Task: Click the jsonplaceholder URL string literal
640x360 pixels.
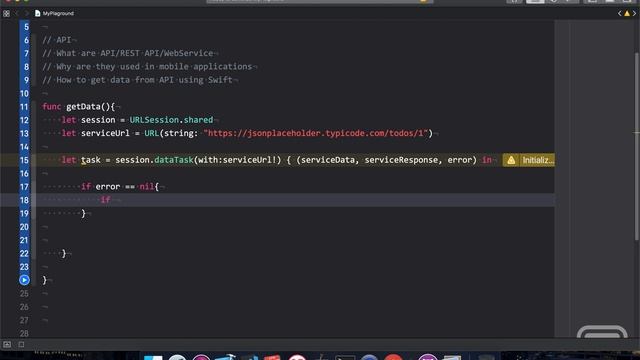Action: point(316,133)
